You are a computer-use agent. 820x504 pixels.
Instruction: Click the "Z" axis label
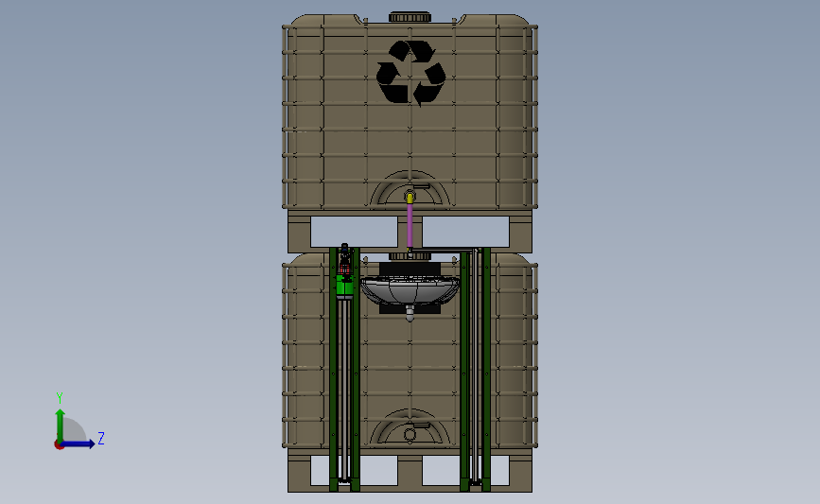(101, 438)
